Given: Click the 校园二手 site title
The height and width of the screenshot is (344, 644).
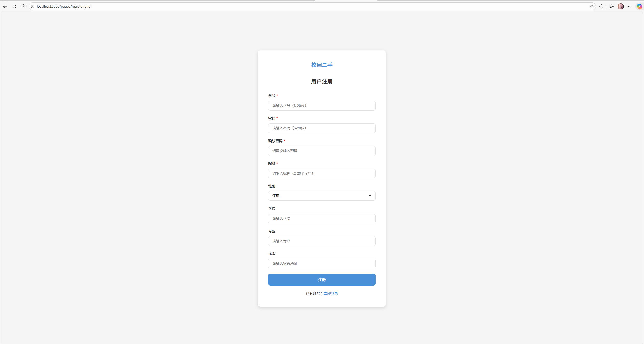Looking at the screenshot, I should [x=321, y=65].
